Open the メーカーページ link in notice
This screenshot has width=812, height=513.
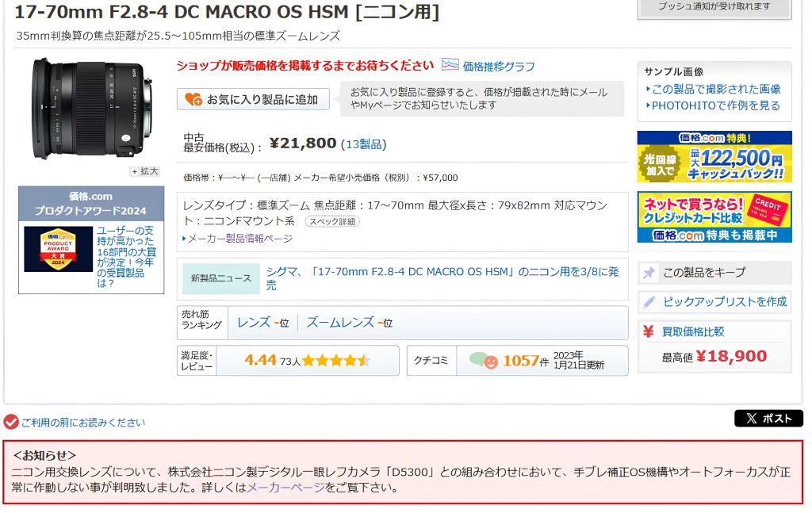285,487
